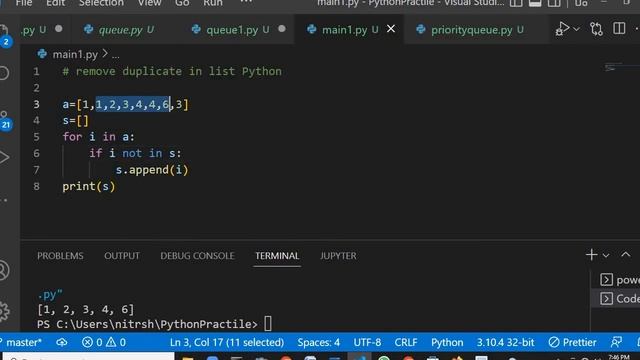This screenshot has height=360, width=640.
Task: Toggle the bottom panel layout button
Action: pyautogui.click(x=535, y=3)
